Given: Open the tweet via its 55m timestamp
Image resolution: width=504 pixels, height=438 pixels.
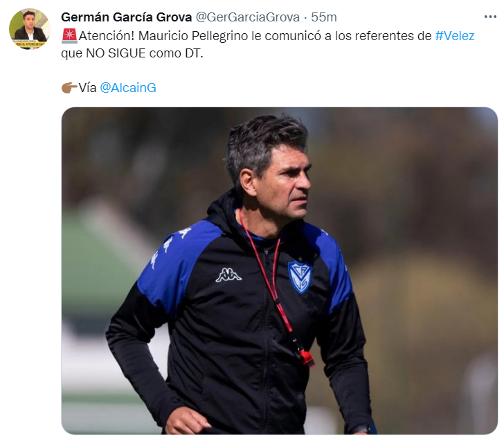Looking at the screenshot, I should tap(324, 17).
